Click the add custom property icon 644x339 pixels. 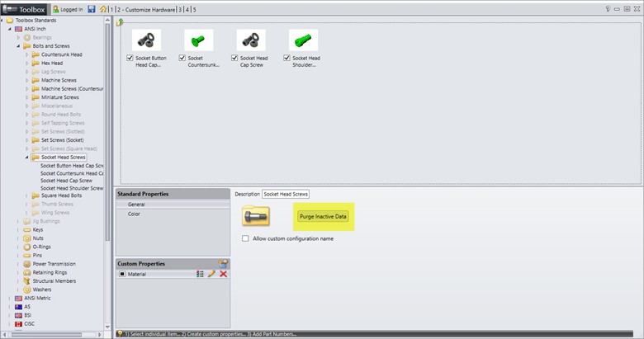223,263
